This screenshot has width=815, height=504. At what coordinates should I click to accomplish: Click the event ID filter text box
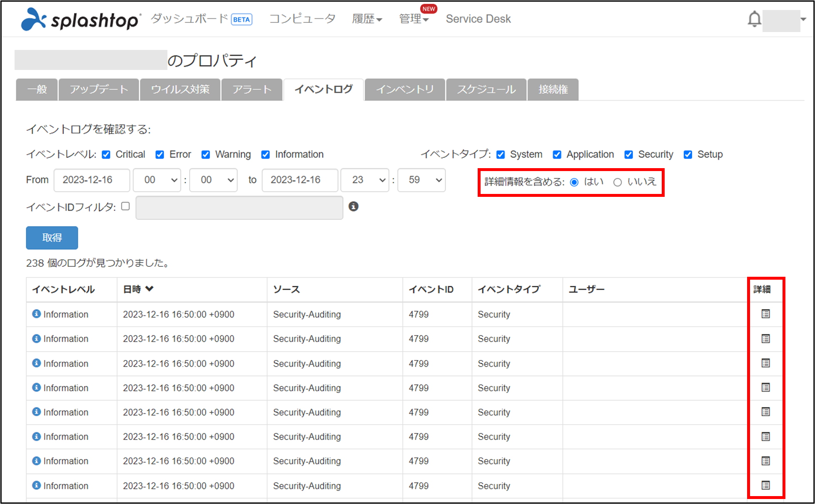(x=239, y=207)
